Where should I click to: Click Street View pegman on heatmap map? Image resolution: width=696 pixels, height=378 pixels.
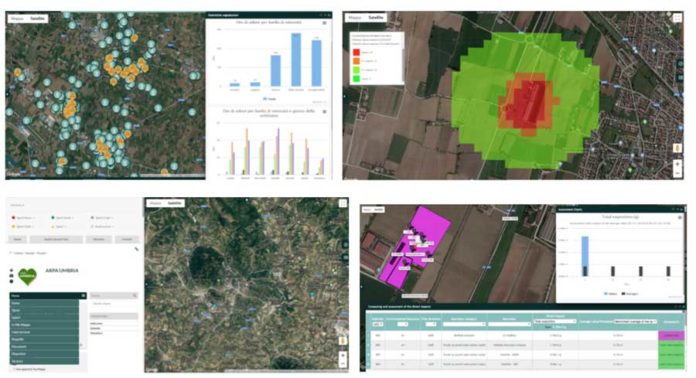click(x=677, y=148)
